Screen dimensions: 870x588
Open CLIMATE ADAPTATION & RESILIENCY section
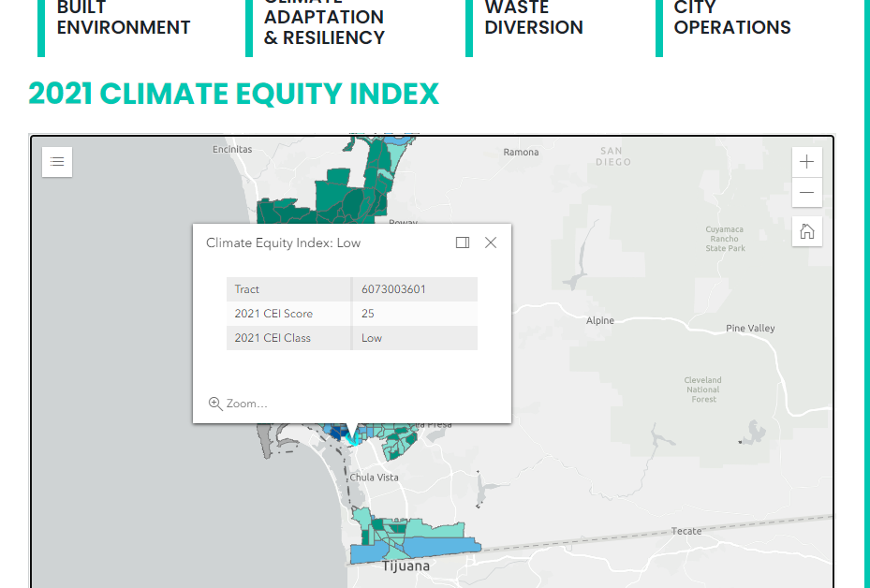323,17
